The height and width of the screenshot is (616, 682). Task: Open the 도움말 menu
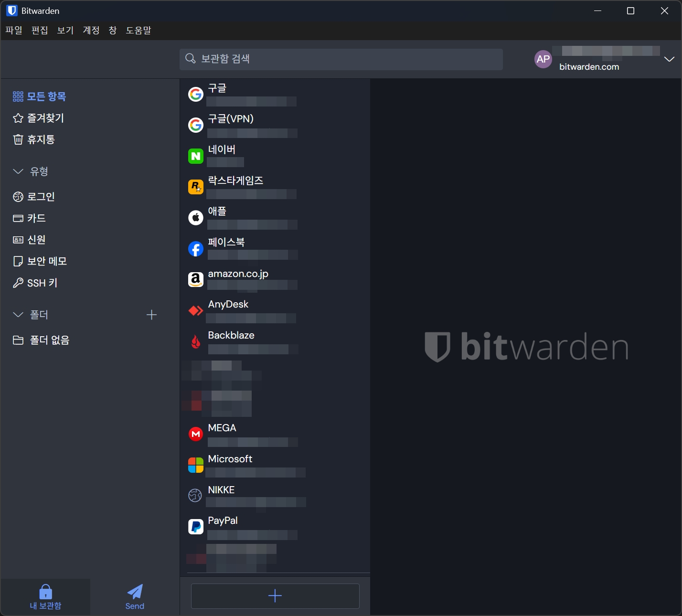point(139,30)
